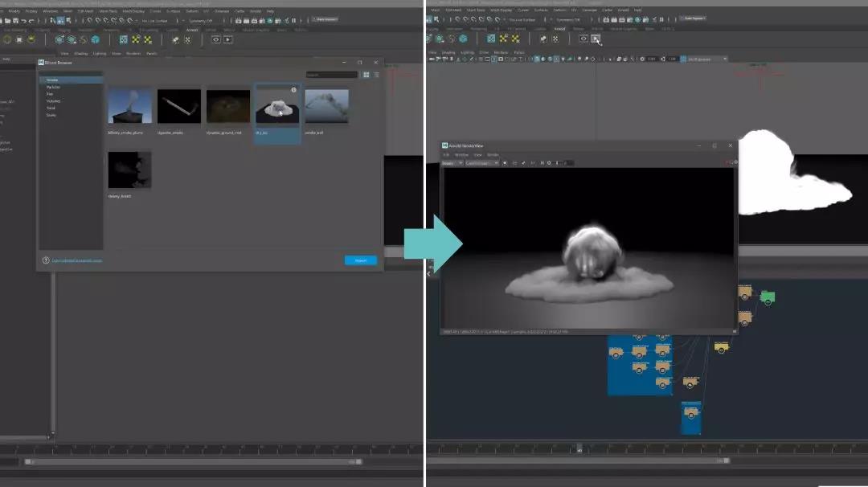This screenshot has height=487, width=868.
Task: Open the Beauty AOV dropdown in RenderView
Action: point(450,163)
